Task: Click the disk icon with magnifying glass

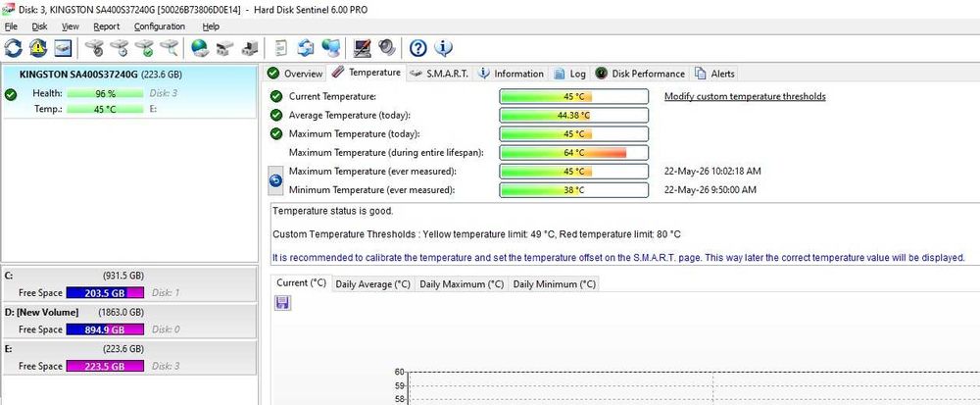Action: pyautogui.click(x=169, y=48)
